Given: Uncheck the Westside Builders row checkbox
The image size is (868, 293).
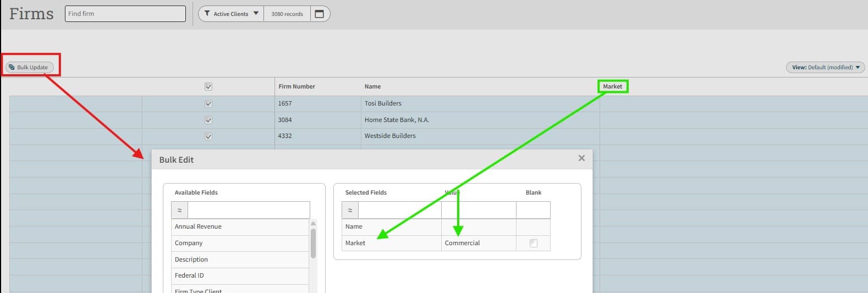Looking at the screenshot, I should click(x=208, y=136).
